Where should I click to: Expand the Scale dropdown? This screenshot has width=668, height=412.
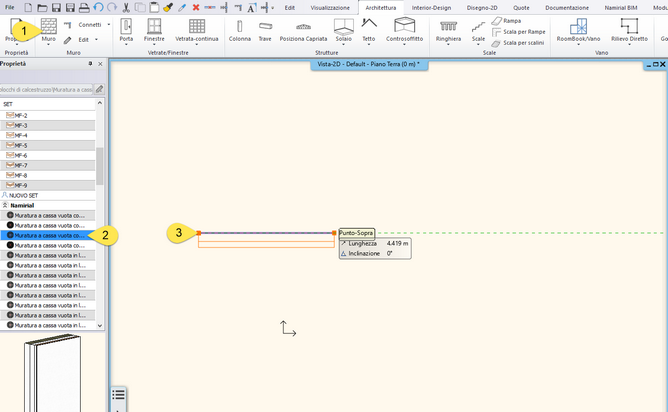click(x=478, y=44)
